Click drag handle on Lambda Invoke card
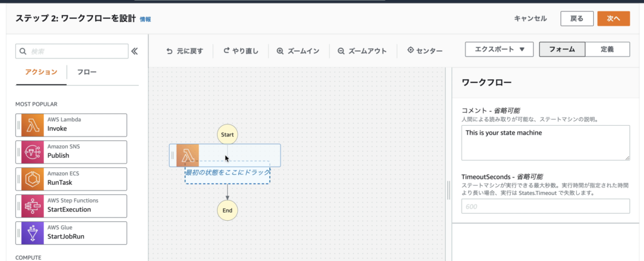The image size is (644, 261). click(18, 125)
